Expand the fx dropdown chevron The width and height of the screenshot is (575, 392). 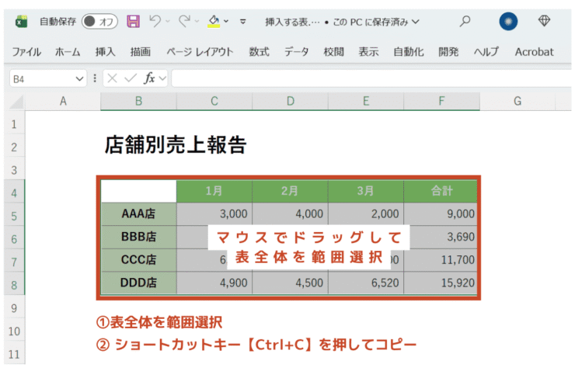point(162,78)
